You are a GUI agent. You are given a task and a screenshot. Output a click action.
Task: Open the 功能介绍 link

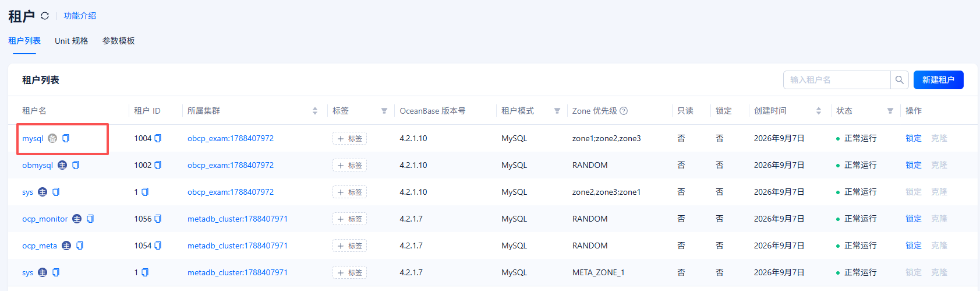80,16
